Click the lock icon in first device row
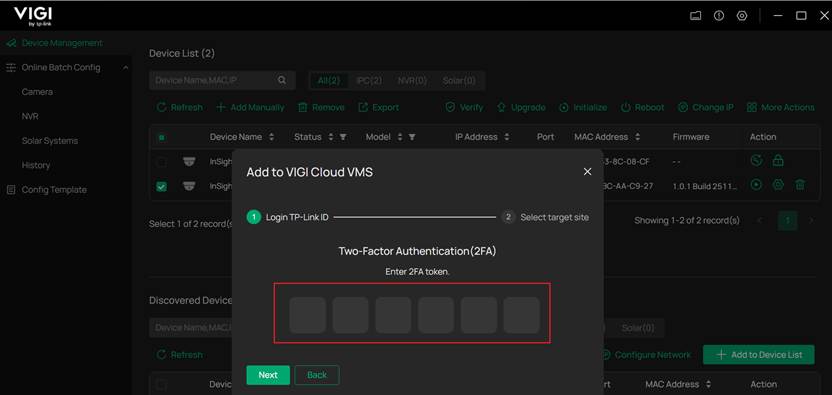The height and width of the screenshot is (395, 832). tap(778, 160)
